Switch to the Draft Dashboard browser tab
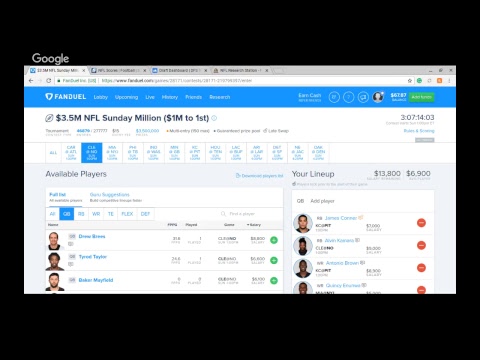This screenshot has width=480, height=360. (180, 71)
